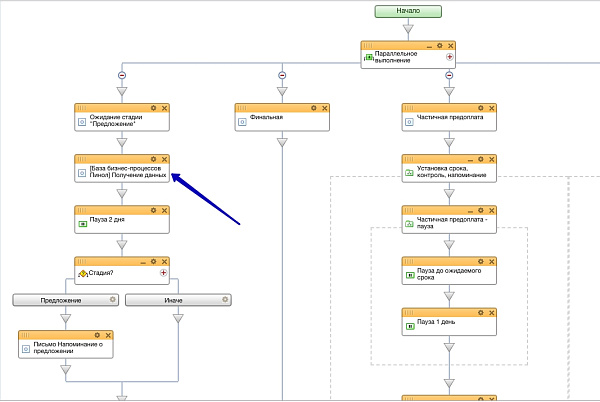Open settings of Установка срока, контроль block
This screenshot has width=600, height=402.
pyautogui.click(x=481, y=159)
